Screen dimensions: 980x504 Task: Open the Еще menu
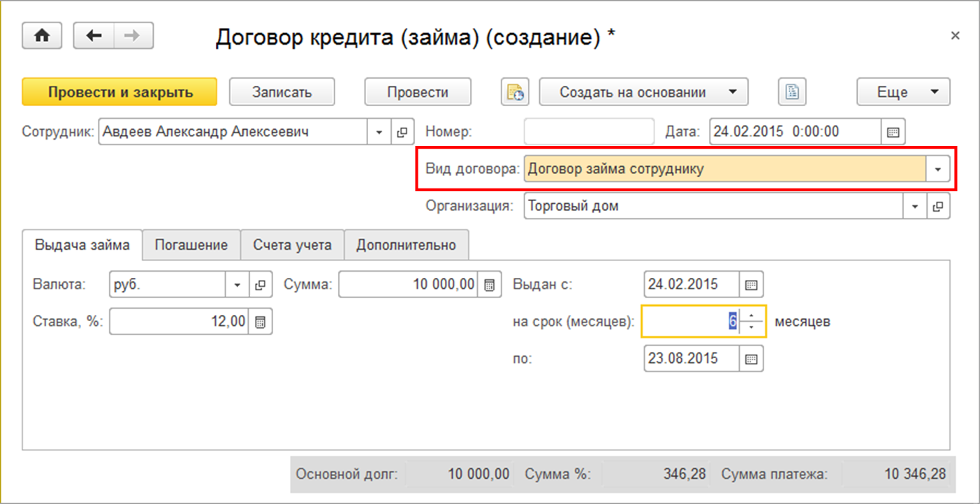903,92
